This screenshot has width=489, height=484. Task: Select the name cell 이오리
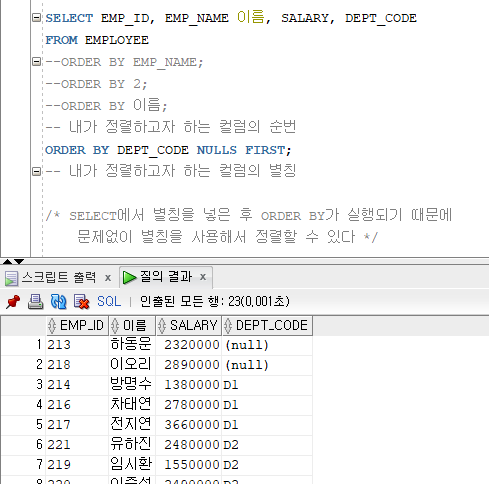(132, 365)
